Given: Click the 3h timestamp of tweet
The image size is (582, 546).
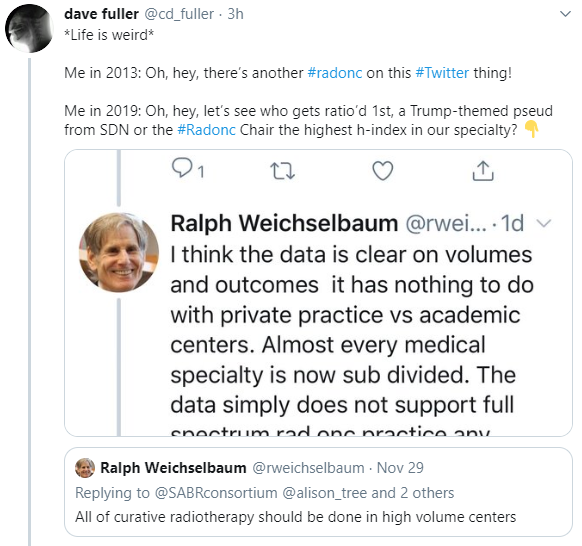Looking at the screenshot, I should [x=235, y=14].
